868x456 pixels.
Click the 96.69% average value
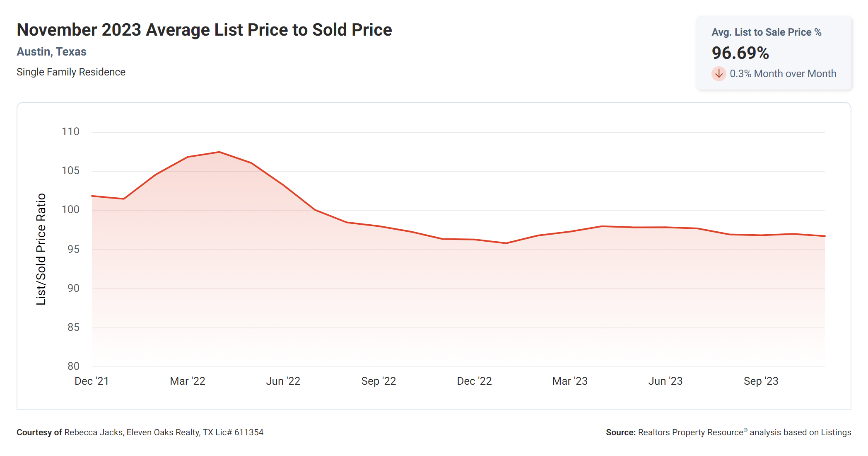tap(740, 53)
